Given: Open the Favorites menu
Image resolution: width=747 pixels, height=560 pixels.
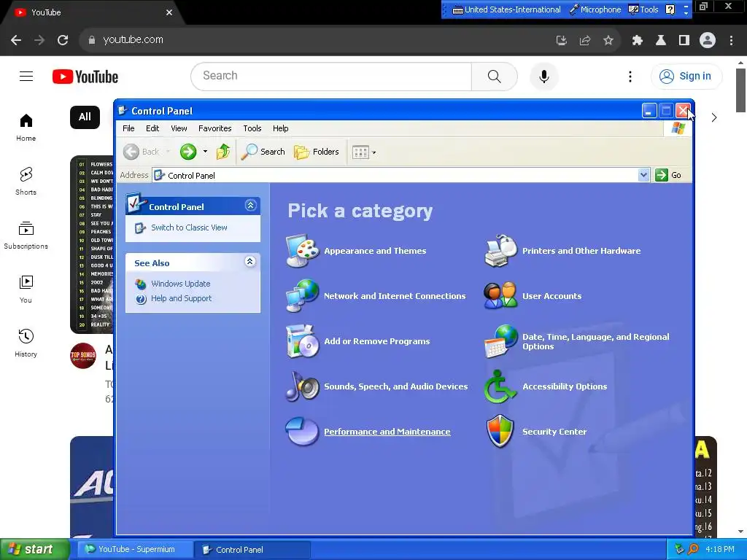Looking at the screenshot, I should 215,128.
